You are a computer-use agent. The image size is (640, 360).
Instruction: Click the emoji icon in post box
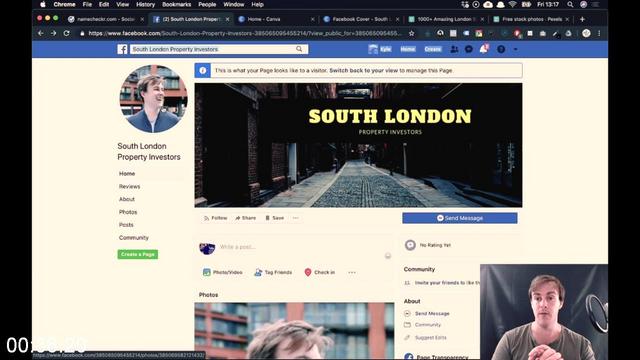point(388,256)
